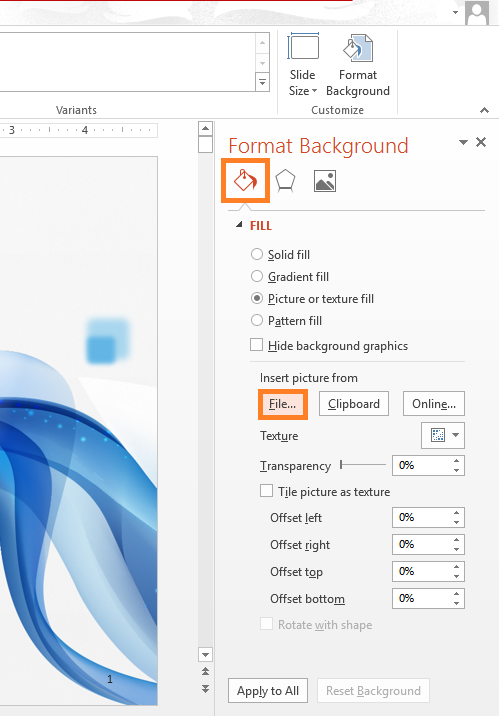Collapse the FILL section
This screenshot has height=716, width=499.
[x=239, y=225]
